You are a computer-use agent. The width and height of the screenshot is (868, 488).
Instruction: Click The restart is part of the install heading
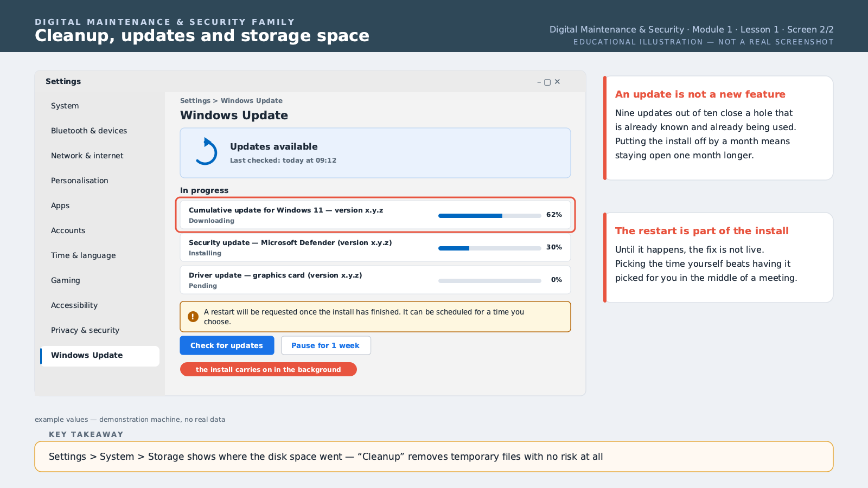click(702, 231)
